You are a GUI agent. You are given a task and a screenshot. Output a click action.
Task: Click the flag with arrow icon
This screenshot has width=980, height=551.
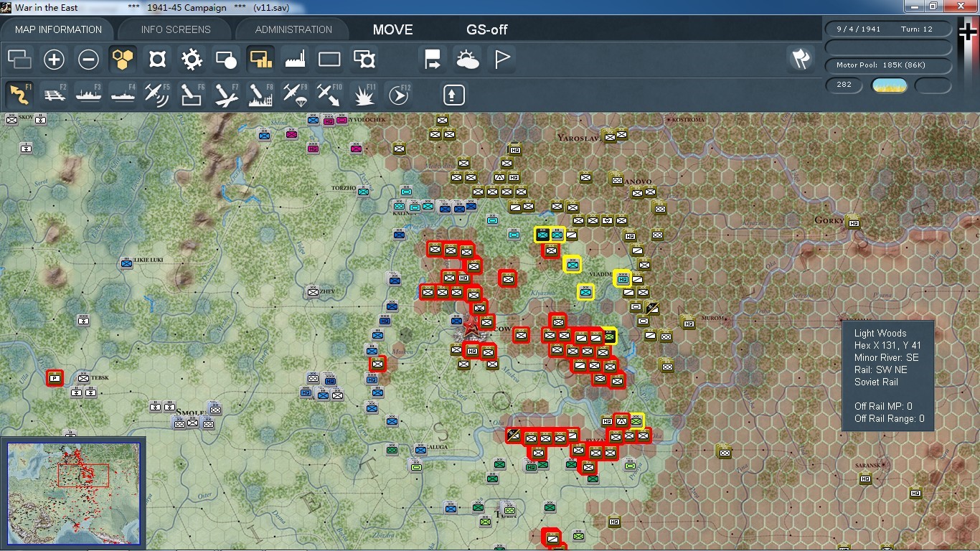[433, 59]
